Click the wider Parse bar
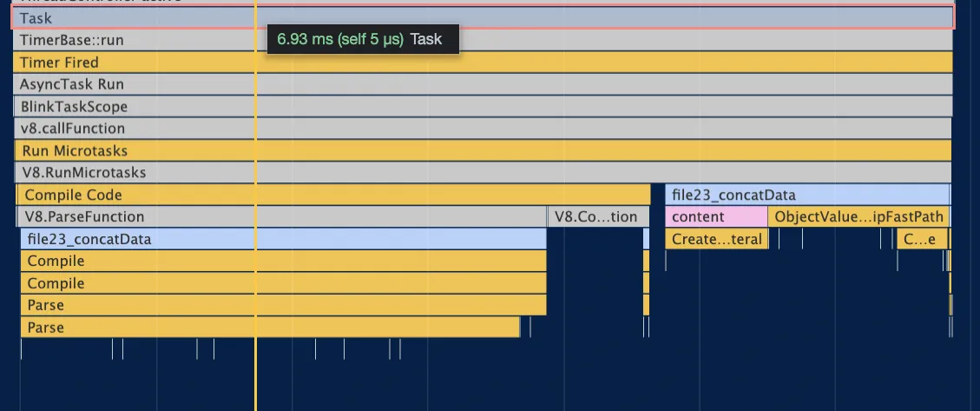The height and width of the screenshot is (411, 980). 284,305
